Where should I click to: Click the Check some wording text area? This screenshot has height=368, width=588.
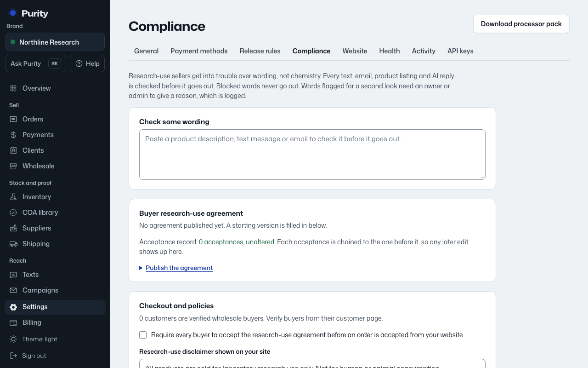pos(312,155)
